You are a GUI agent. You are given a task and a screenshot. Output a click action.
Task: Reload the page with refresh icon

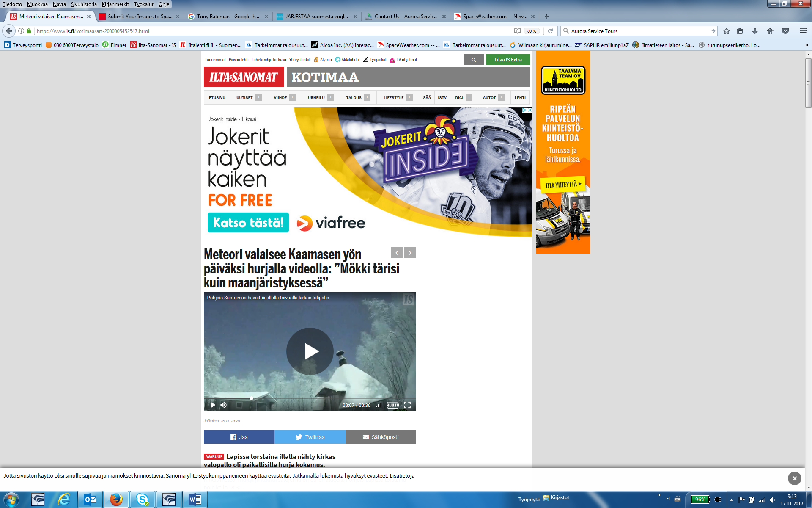click(550, 31)
